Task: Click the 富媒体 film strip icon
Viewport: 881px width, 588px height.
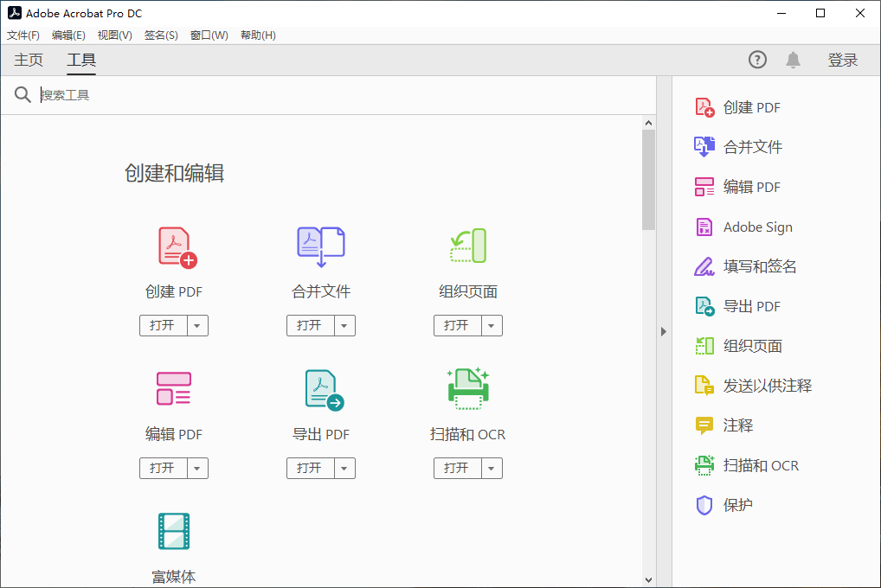Action: (x=174, y=531)
